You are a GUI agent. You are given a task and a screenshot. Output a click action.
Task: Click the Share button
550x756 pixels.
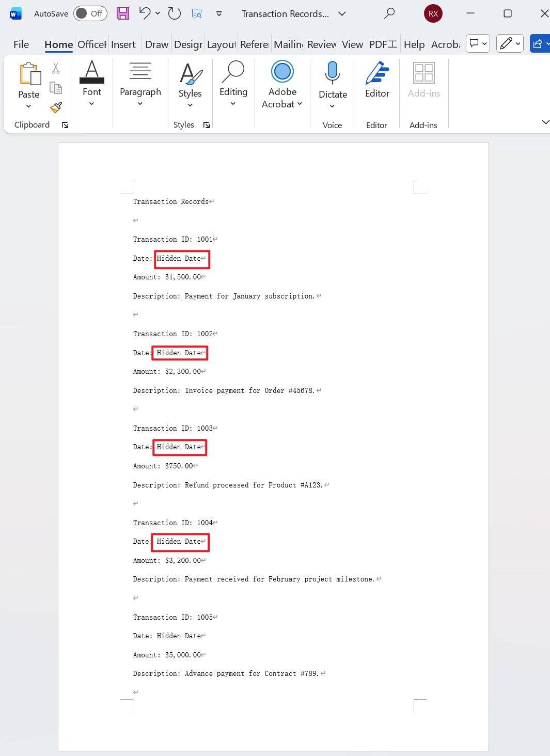point(540,43)
